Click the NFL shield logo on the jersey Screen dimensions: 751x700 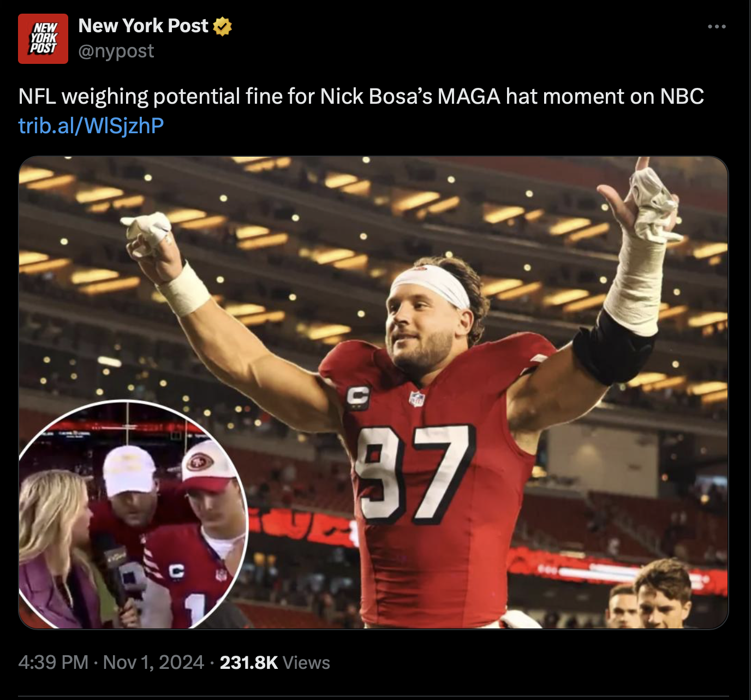click(417, 399)
